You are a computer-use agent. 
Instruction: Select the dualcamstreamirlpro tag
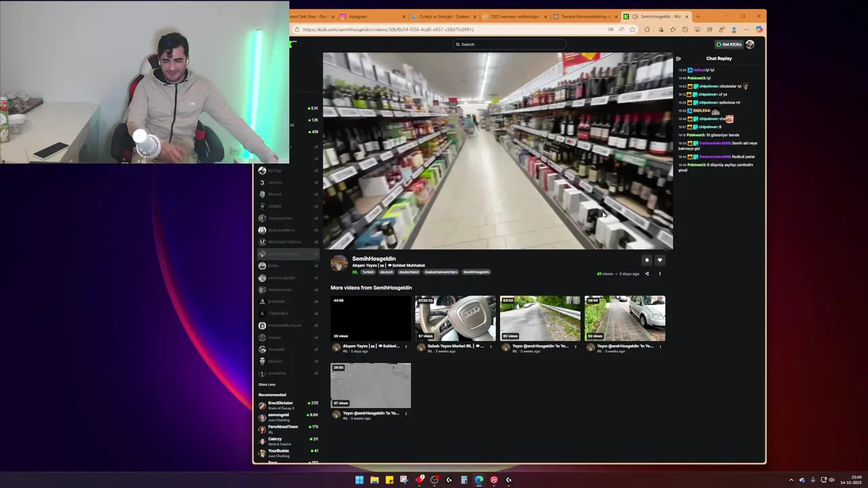(441, 272)
